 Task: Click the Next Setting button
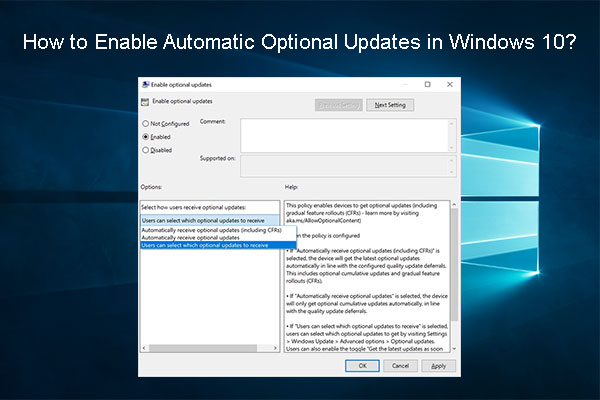pyautogui.click(x=390, y=105)
